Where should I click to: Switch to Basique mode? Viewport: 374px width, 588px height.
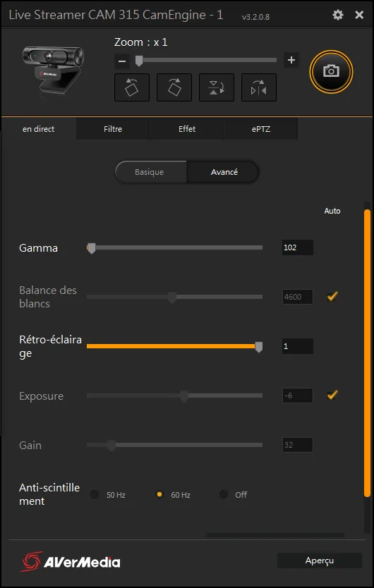[x=150, y=172]
